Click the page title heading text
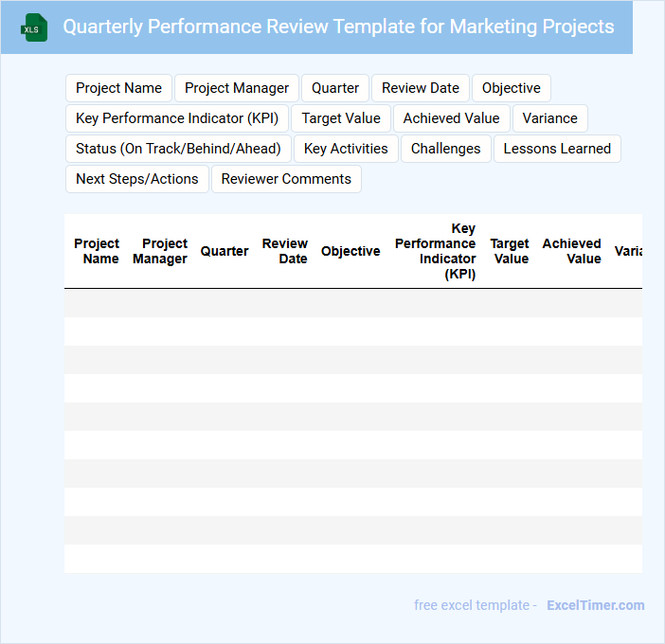Image resolution: width=665 pixels, height=644 pixels. [x=338, y=27]
